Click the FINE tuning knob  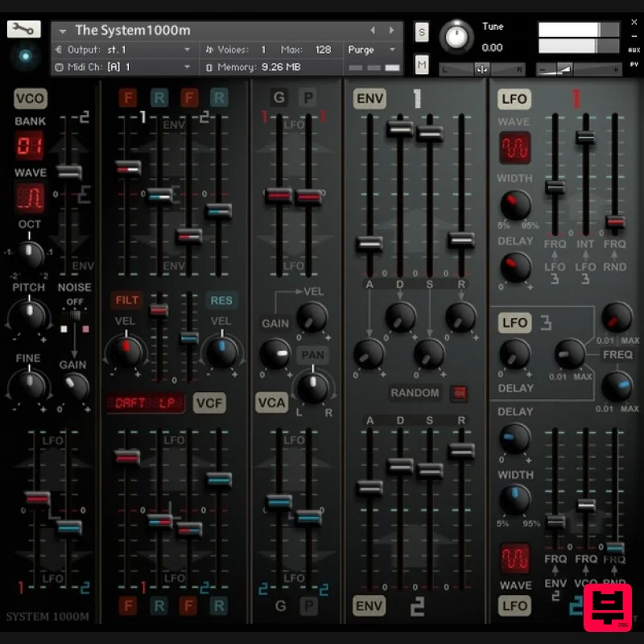coord(29,386)
